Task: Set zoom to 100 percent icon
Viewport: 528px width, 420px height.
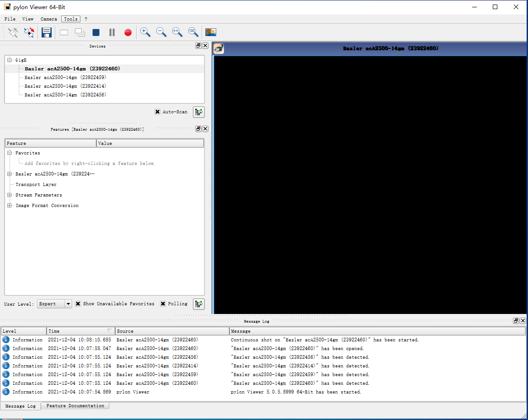Action: [193, 32]
